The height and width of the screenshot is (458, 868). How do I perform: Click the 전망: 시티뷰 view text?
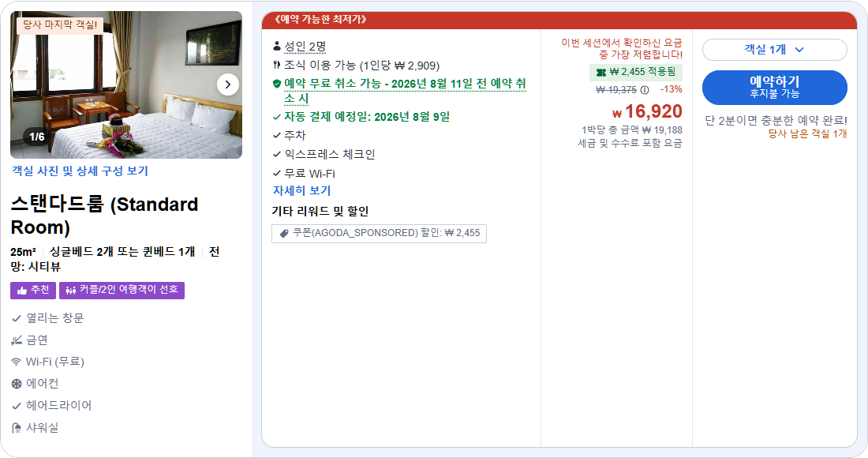click(x=115, y=259)
